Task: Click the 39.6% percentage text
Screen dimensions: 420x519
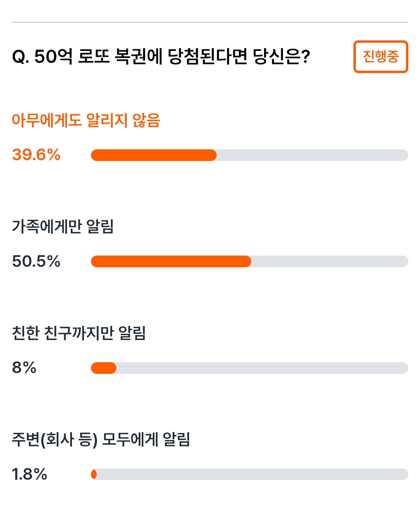Action: point(36,155)
